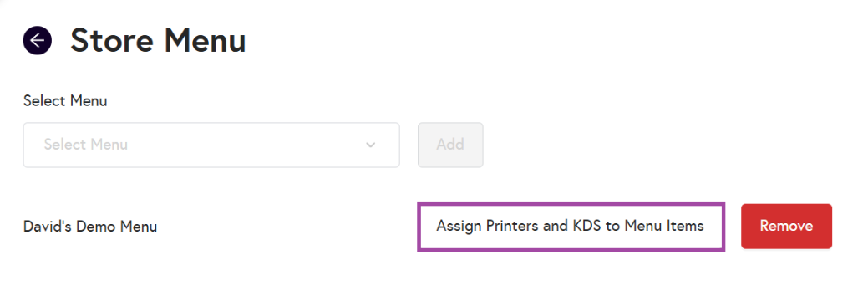Click the purple-outlined Assign Printers button
868x306 pixels.
coord(571,227)
